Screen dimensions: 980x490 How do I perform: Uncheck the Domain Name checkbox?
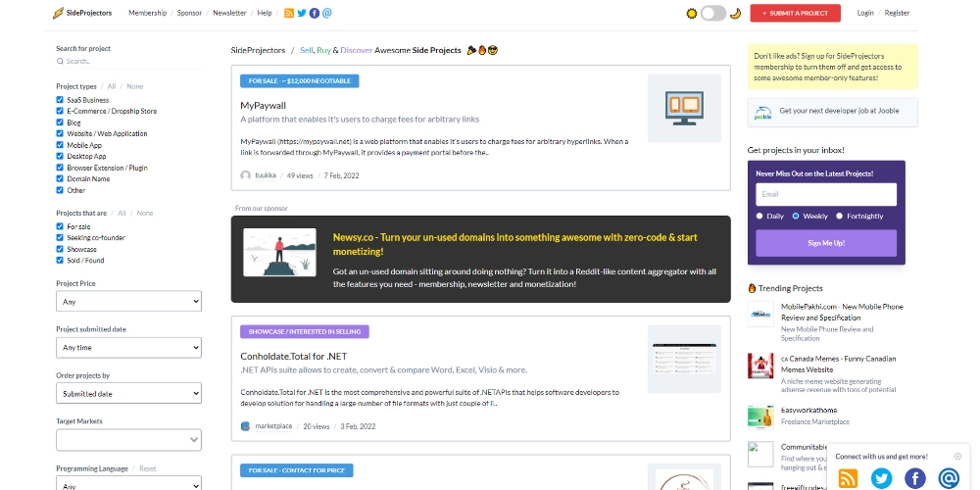(60, 178)
